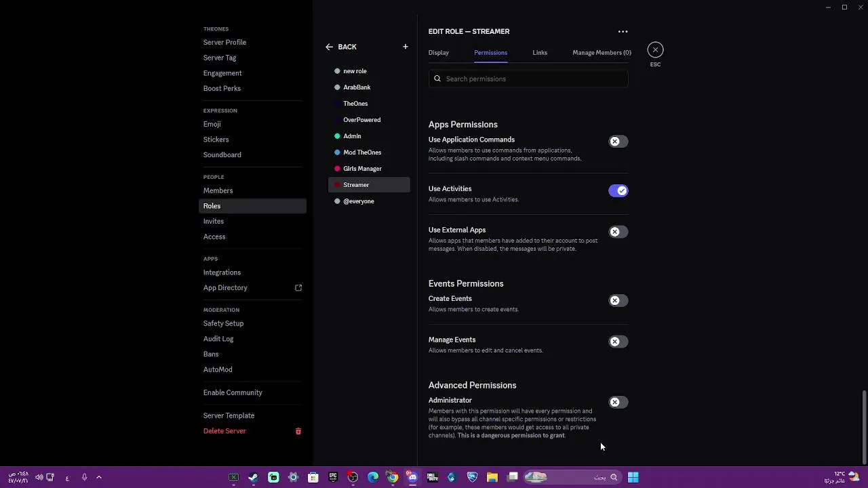Open Discord from the taskbar

412,477
